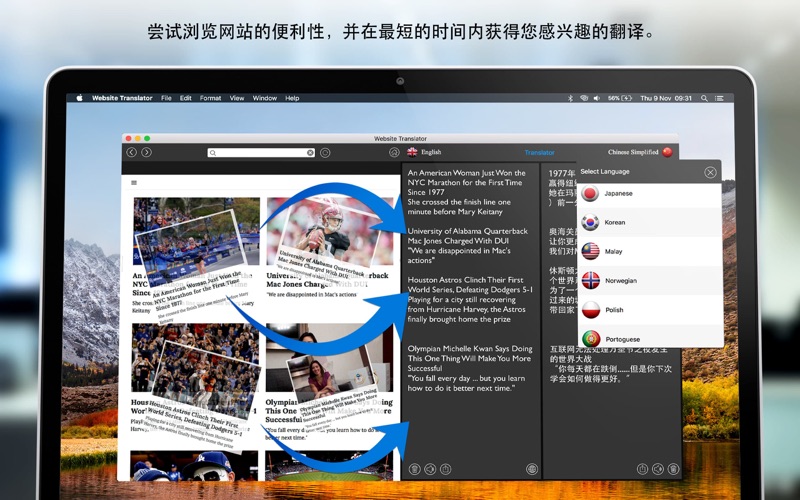This screenshot has height=500, width=800.
Task: Click the browser back arrow button
Action: click(x=131, y=152)
